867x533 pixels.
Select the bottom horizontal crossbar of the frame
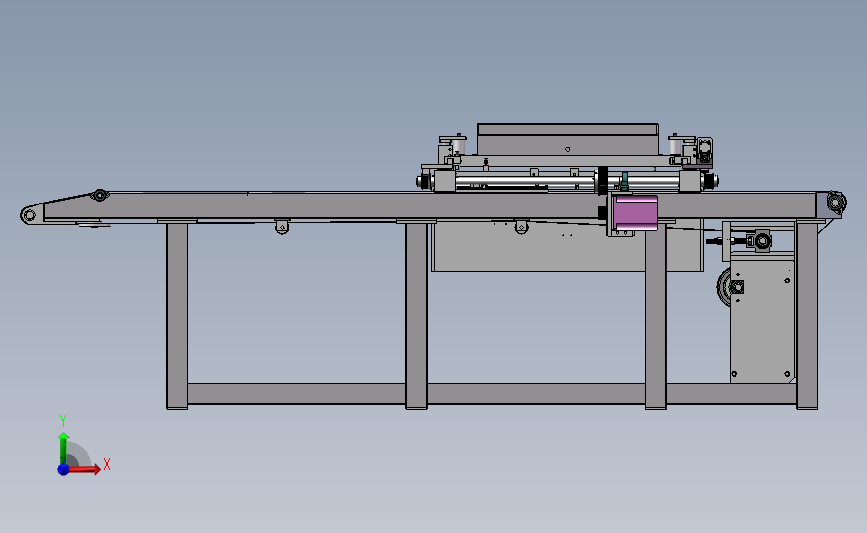pyautogui.click(x=492, y=394)
